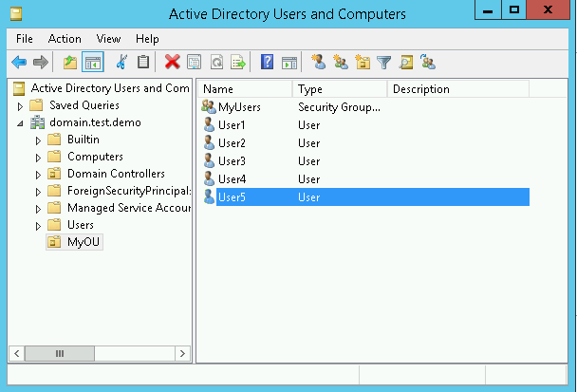577x392 pixels.
Task: Collapse the domain.test.demo node
Action: pos(20,124)
